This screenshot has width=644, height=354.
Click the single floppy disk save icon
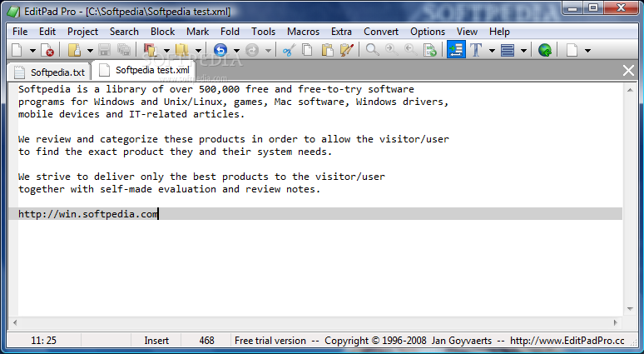[105, 50]
